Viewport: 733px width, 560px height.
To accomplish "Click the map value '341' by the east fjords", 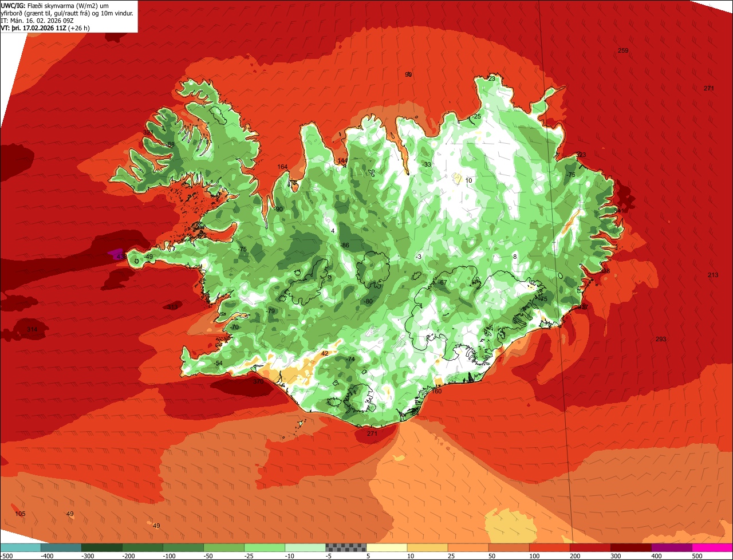I will [618, 211].
